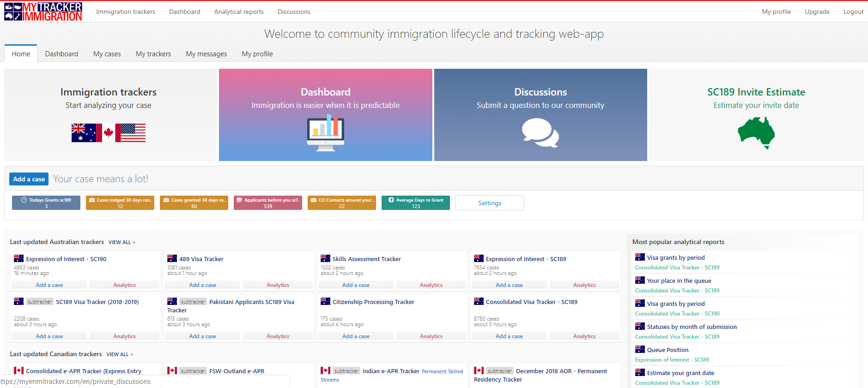Click the Dashboard monitor chart icon
Screen dimensions: 868x388
tap(326, 133)
